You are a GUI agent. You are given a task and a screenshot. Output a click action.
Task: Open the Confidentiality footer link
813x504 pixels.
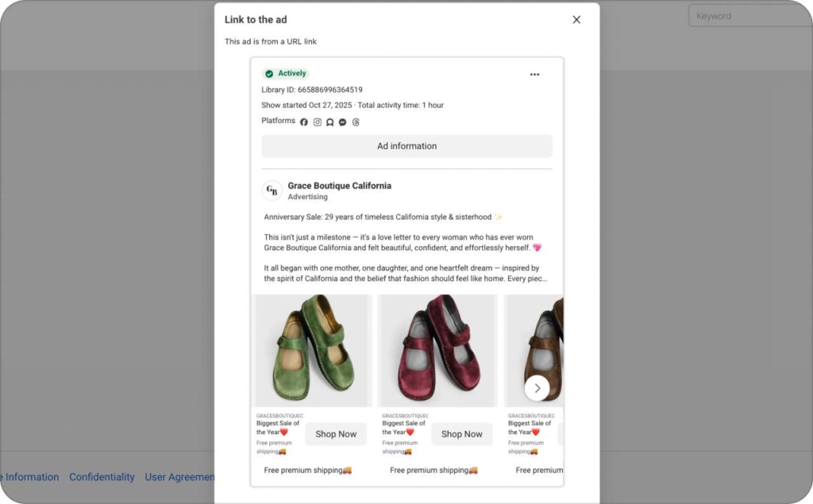click(102, 477)
